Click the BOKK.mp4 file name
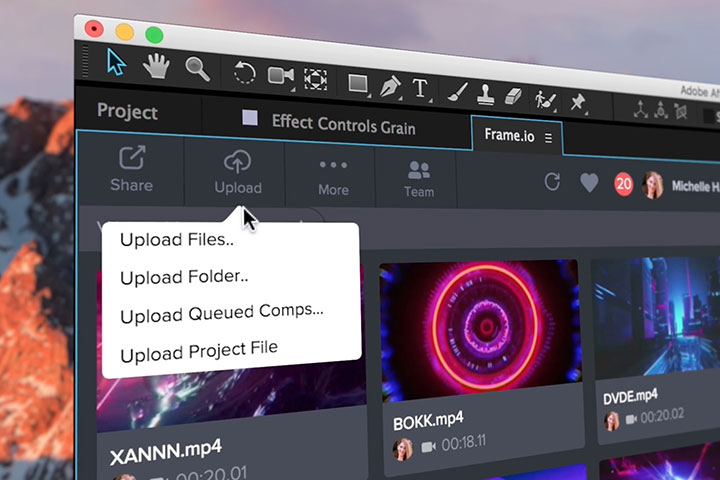Image resolution: width=720 pixels, height=480 pixels. pos(428,420)
